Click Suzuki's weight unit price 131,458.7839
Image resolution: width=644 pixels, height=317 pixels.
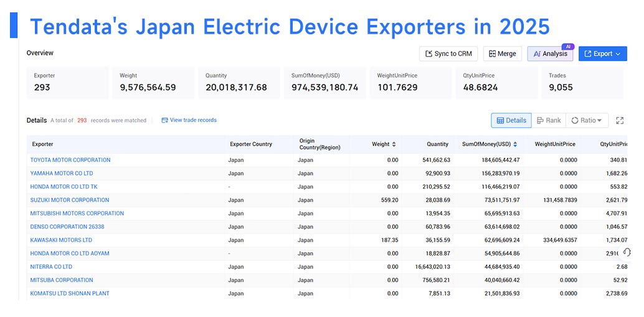[x=560, y=200]
